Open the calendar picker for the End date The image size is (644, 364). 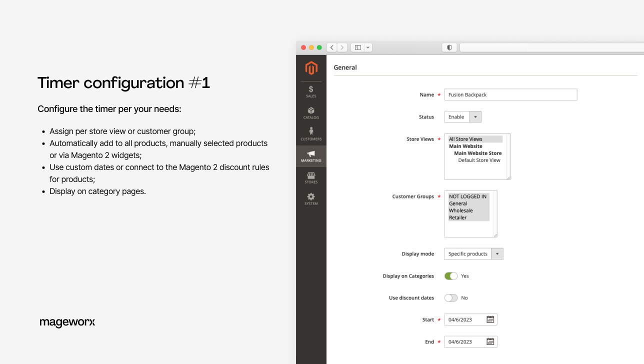[490, 341]
